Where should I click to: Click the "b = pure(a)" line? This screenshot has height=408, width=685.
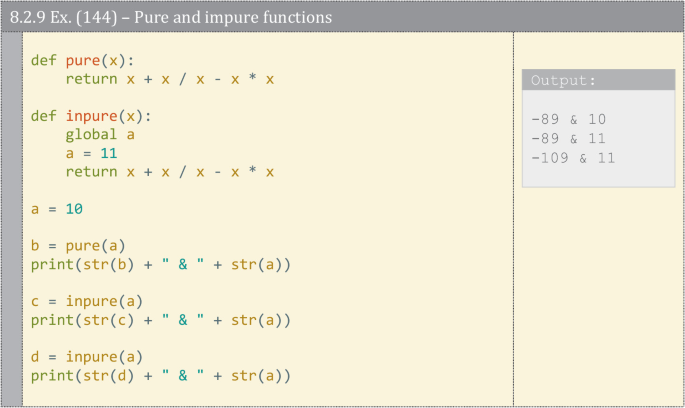[x=78, y=246]
